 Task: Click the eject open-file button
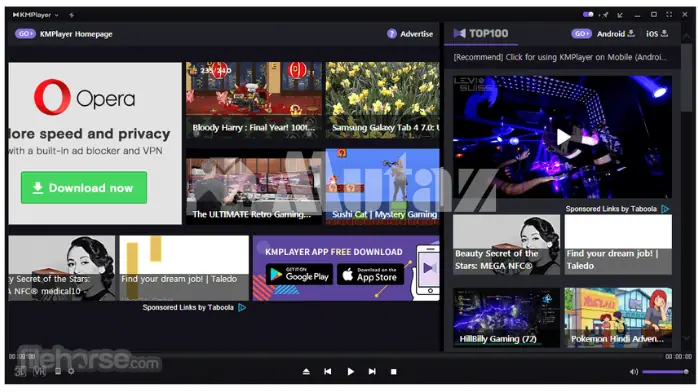click(x=306, y=372)
